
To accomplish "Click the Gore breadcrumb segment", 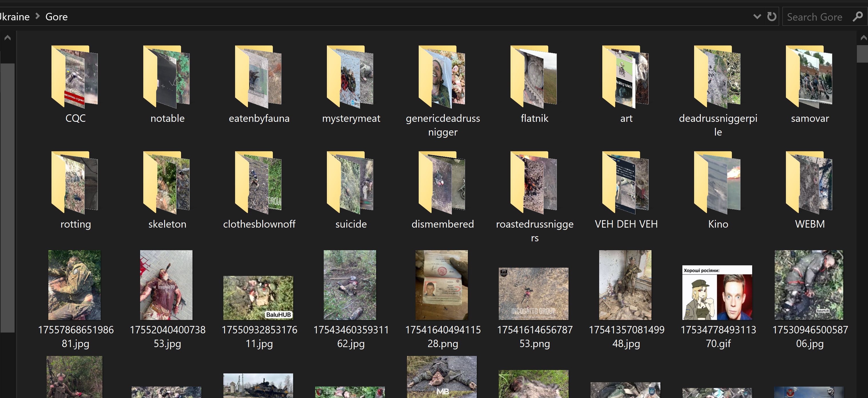I will pyautogui.click(x=56, y=17).
